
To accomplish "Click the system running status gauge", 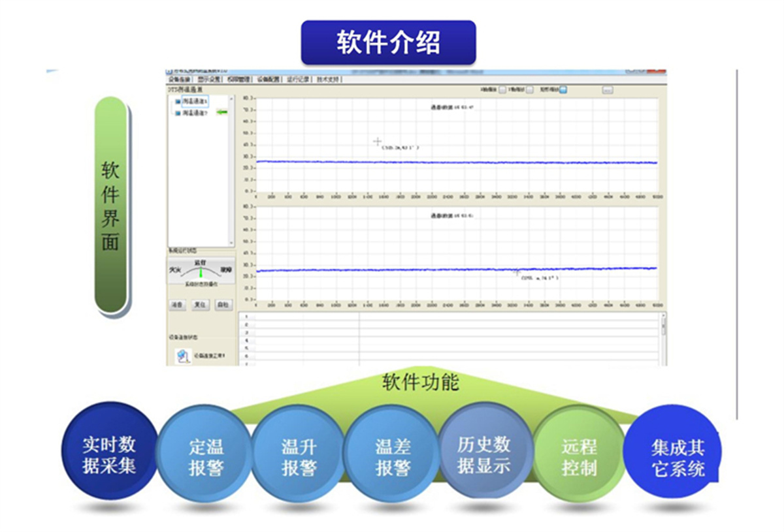I will 201,271.
